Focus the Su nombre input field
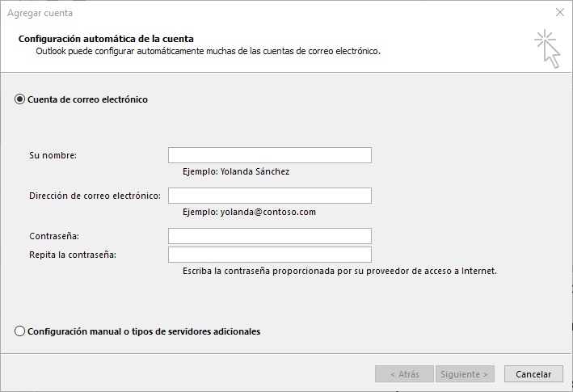This screenshot has height=392, width=573. pos(270,155)
